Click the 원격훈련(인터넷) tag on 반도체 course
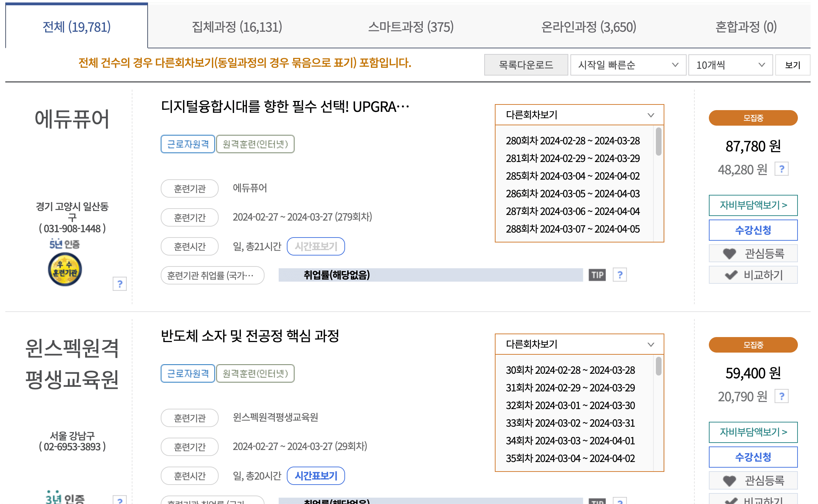 tap(255, 373)
